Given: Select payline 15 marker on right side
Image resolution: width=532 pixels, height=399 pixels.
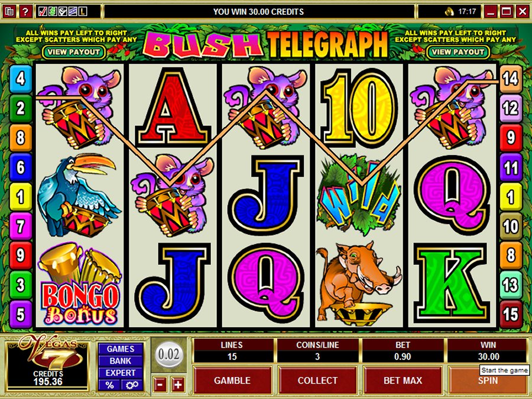Looking at the screenshot, I should (511, 314).
